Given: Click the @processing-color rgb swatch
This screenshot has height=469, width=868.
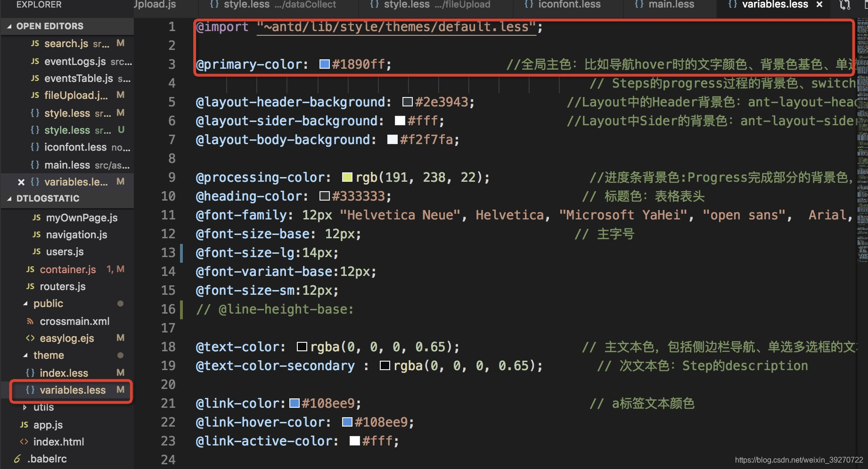Looking at the screenshot, I should click(347, 177).
